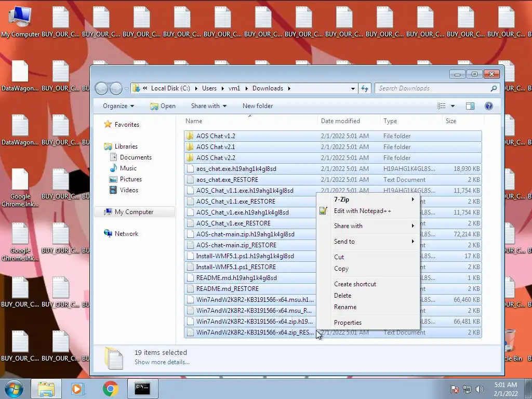This screenshot has width=532, height=399.
Task: Open the Organize dropdown
Action: 118,106
